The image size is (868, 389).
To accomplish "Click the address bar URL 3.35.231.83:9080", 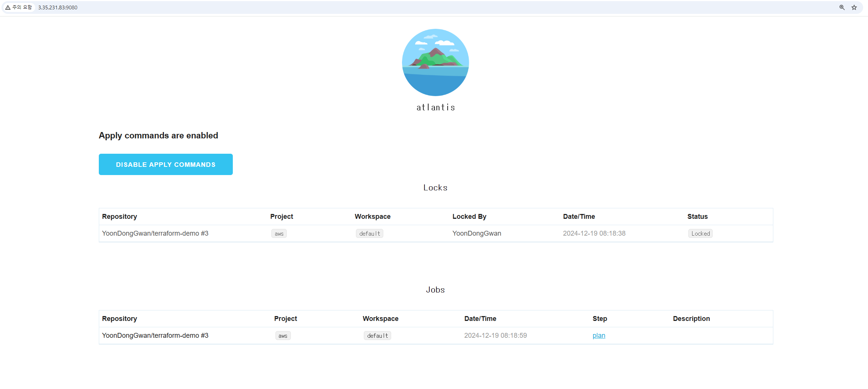I will pyautogui.click(x=58, y=7).
